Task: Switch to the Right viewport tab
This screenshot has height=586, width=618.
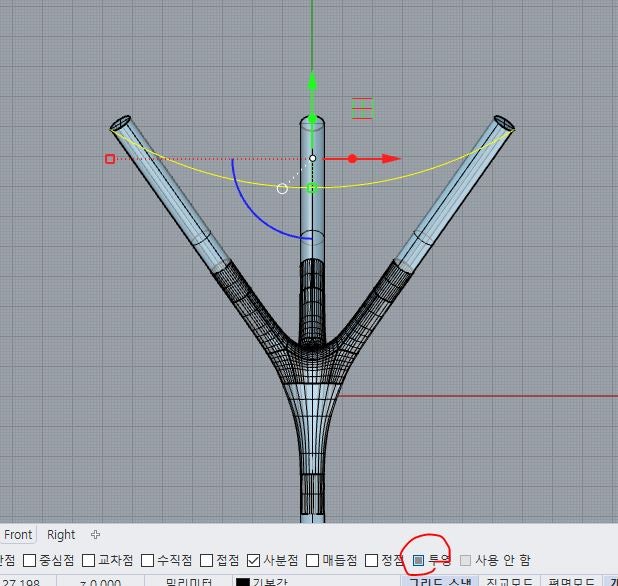Action: pyautogui.click(x=61, y=535)
